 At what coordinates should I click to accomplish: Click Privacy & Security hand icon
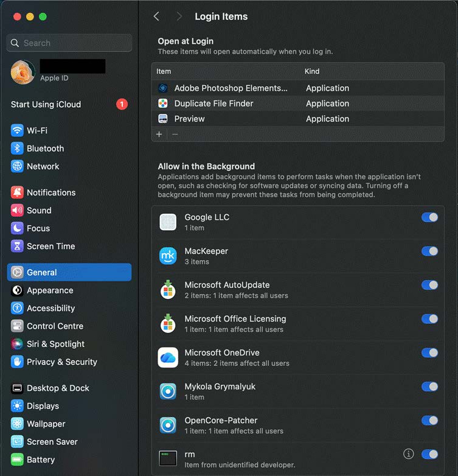click(17, 362)
